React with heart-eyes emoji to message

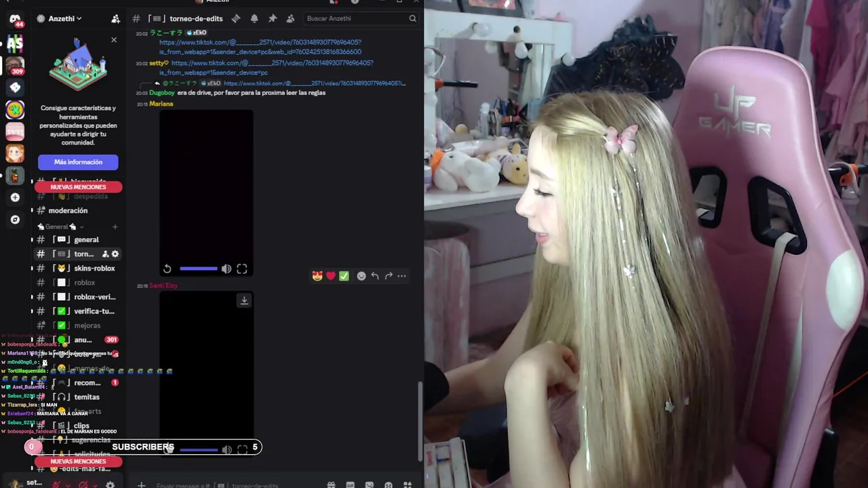(x=317, y=276)
